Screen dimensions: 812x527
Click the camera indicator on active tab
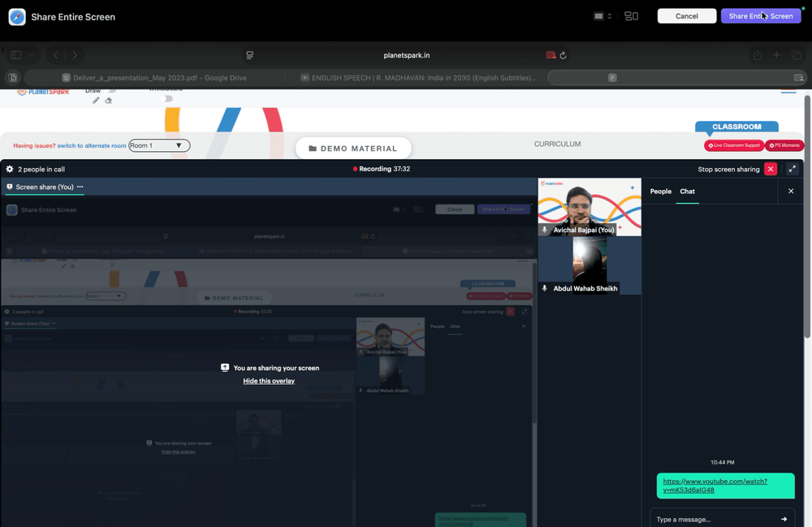point(798,78)
